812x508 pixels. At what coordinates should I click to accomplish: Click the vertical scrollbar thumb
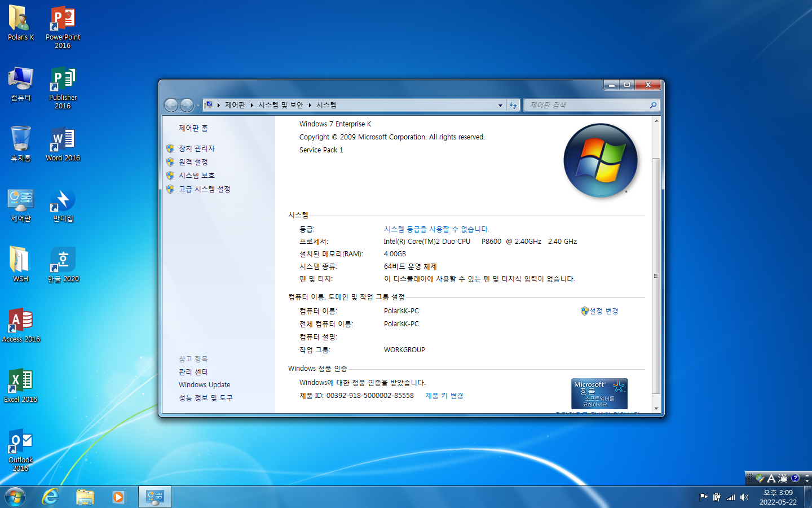[656, 275]
